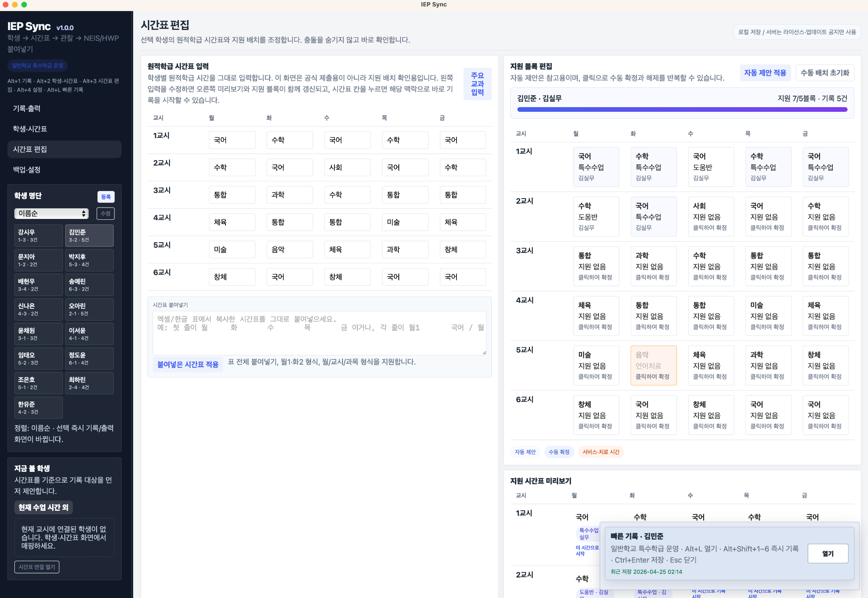Click 열기 in the 빠른 기록 popup

coord(828,554)
